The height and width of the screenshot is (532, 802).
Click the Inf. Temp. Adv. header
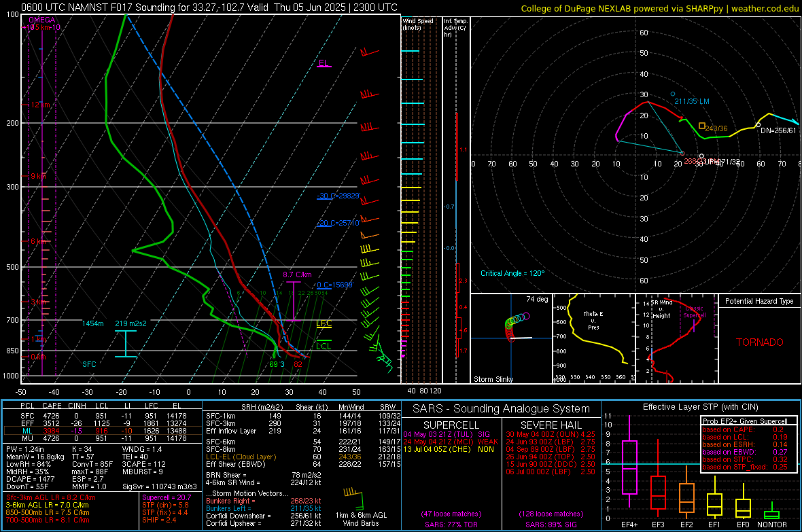pos(455,28)
